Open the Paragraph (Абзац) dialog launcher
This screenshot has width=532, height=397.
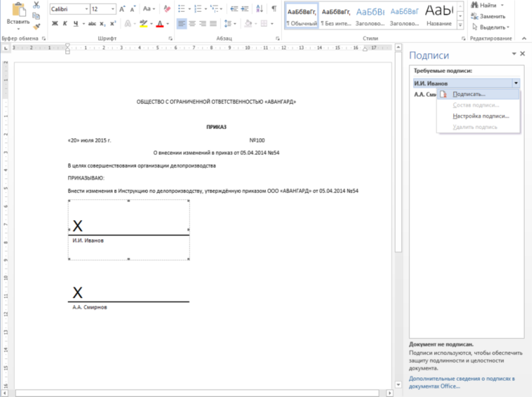277,39
